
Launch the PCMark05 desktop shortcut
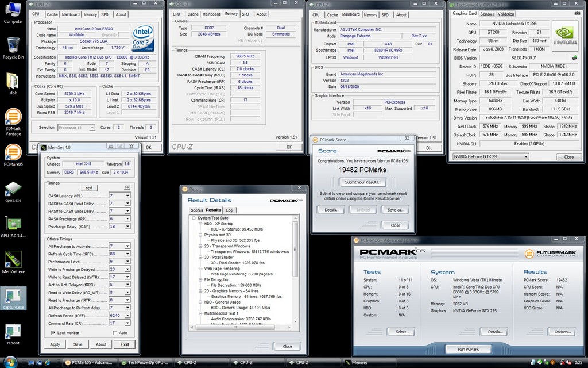[13, 155]
